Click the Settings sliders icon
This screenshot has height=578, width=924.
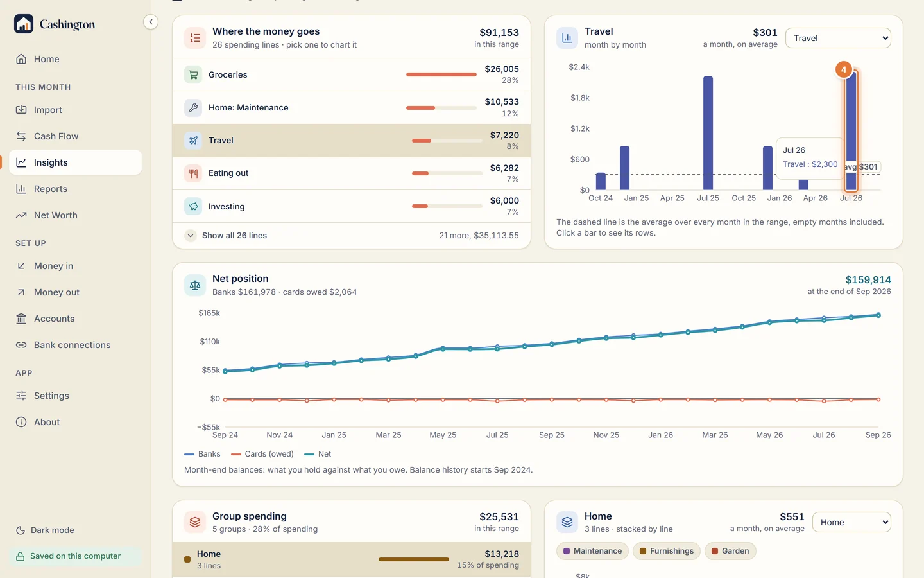tap(21, 396)
